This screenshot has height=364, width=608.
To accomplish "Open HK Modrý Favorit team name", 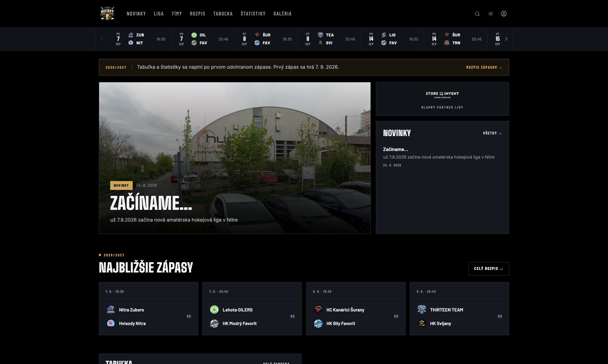I will (240, 323).
